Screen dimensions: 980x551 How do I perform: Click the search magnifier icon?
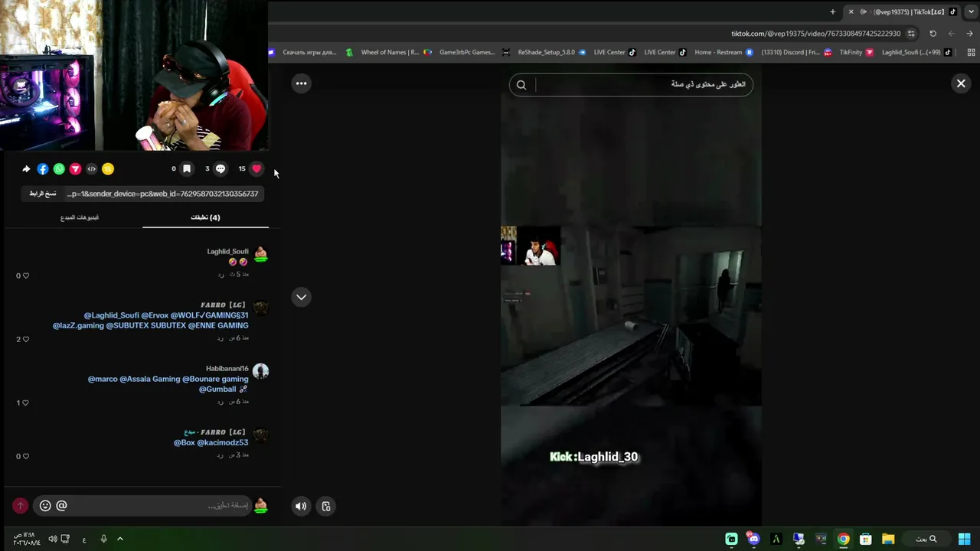521,85
